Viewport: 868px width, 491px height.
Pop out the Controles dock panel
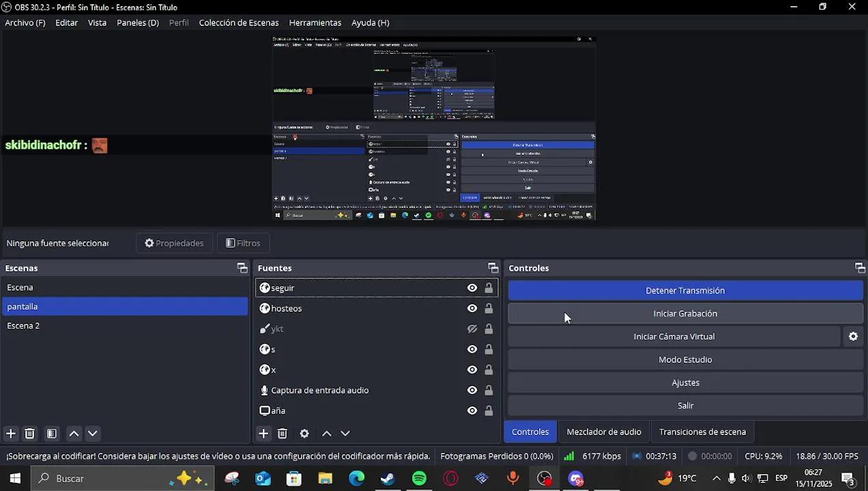pyautogui.click(x=860, y=268)
